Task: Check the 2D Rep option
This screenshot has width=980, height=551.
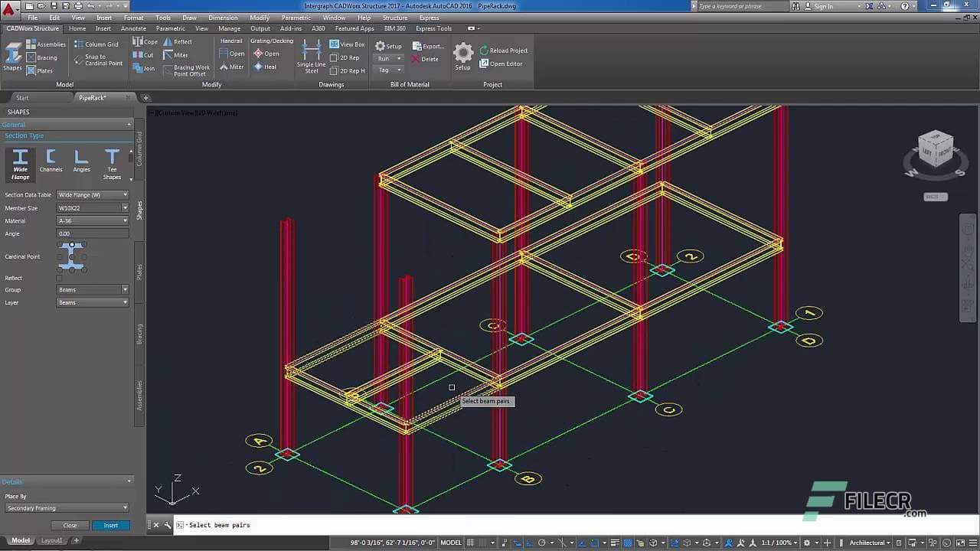Action: (x=332, y=58)
